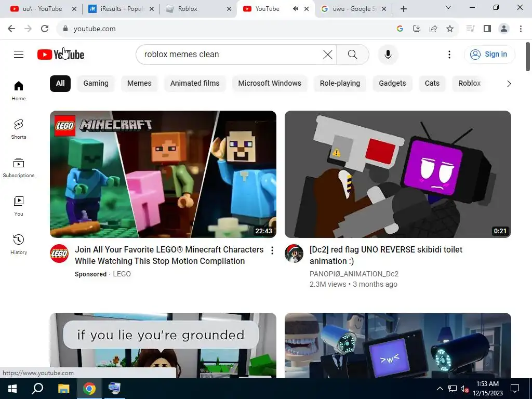Open File Explorer from the taskbar
The height and width of the screenshot is (399, 532).
tap(63, 389)
